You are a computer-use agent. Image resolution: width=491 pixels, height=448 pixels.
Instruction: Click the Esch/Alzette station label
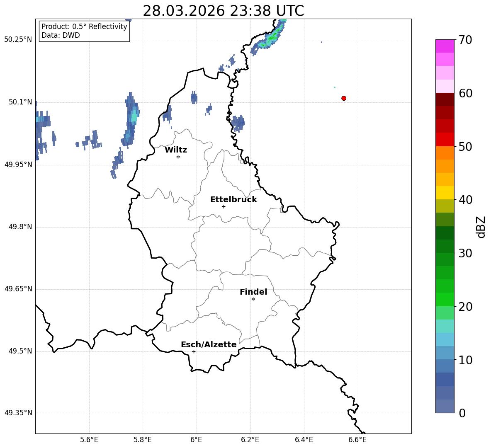[x=209, y=344]
